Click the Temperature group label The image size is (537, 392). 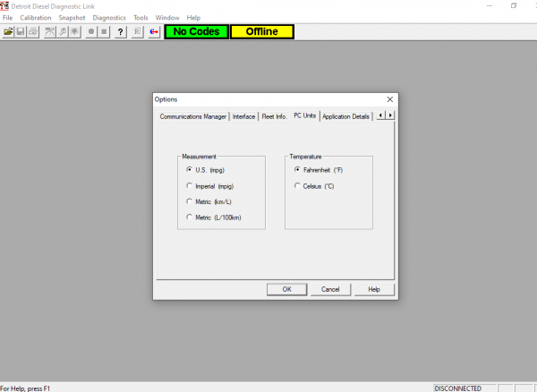click(305, 157)
